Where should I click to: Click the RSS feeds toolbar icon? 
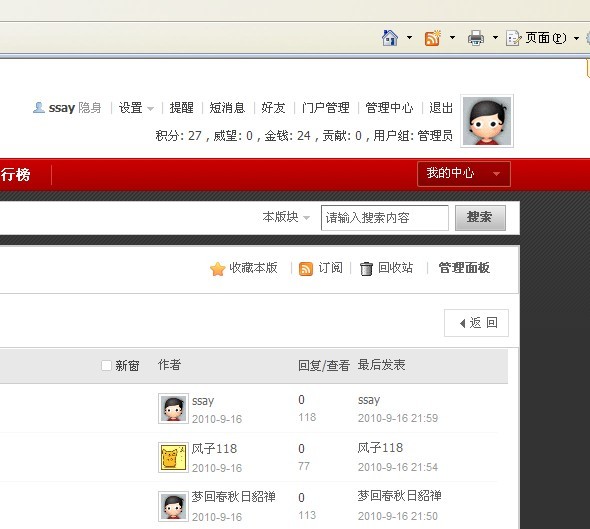[433, 38]
